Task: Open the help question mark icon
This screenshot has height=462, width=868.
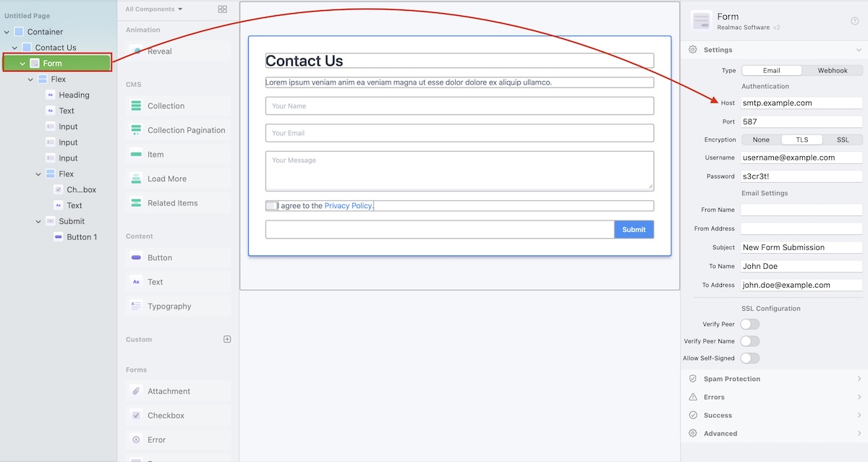Action: [854, 21]
